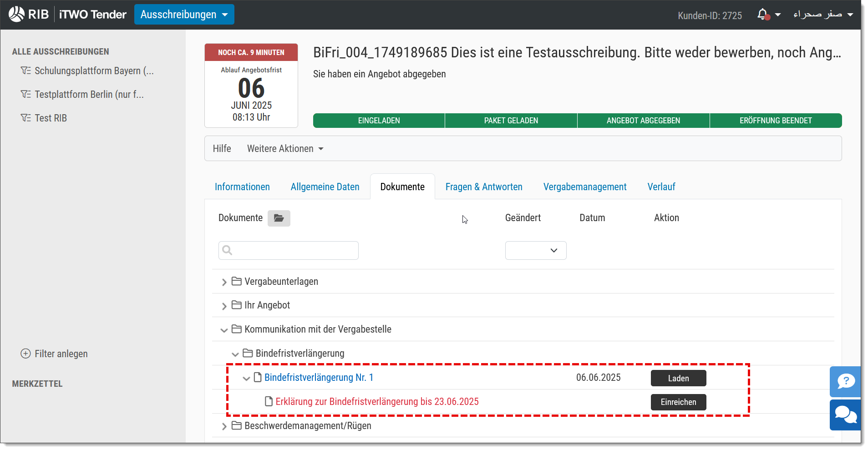Click the filter icon for Schulungsplattform Bayern
This screenshot has height=450, width=868.
click(x=26, y=71)
